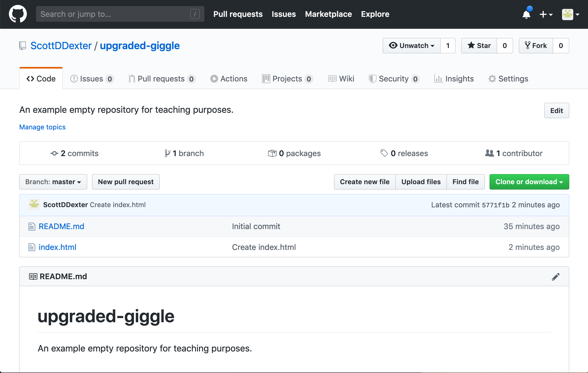The height and width of the screenshot is (373, 588).
Task: Click the contributors people icon
Action: [x=489, y=153]
